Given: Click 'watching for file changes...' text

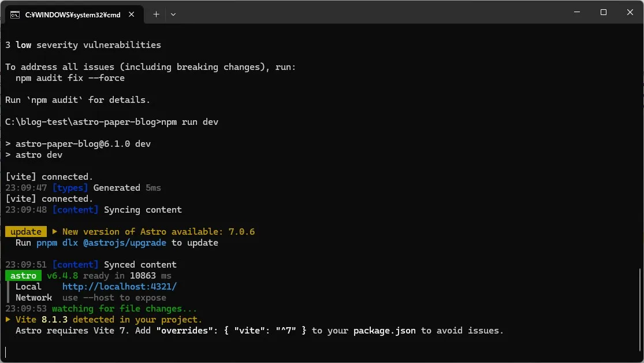Looking at the screenshot, I should pyautogui.click(x=124, y=308).
